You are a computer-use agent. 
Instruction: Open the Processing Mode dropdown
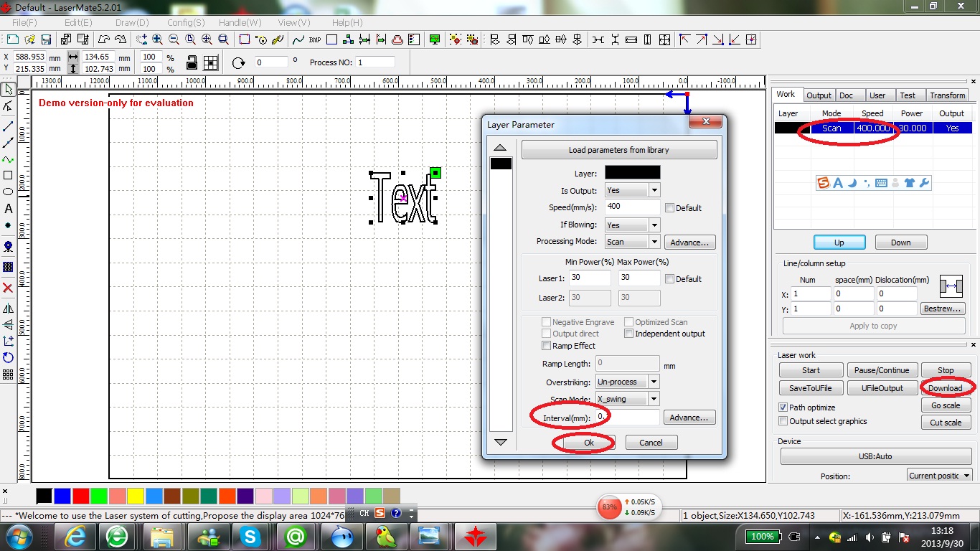pos(654,242)
